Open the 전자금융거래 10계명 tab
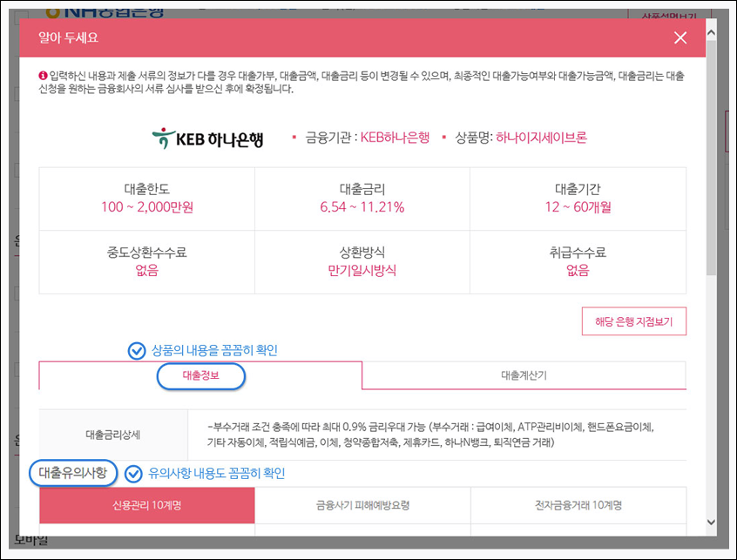This screenshot has height=560, width=737. (x=578, y=505)
